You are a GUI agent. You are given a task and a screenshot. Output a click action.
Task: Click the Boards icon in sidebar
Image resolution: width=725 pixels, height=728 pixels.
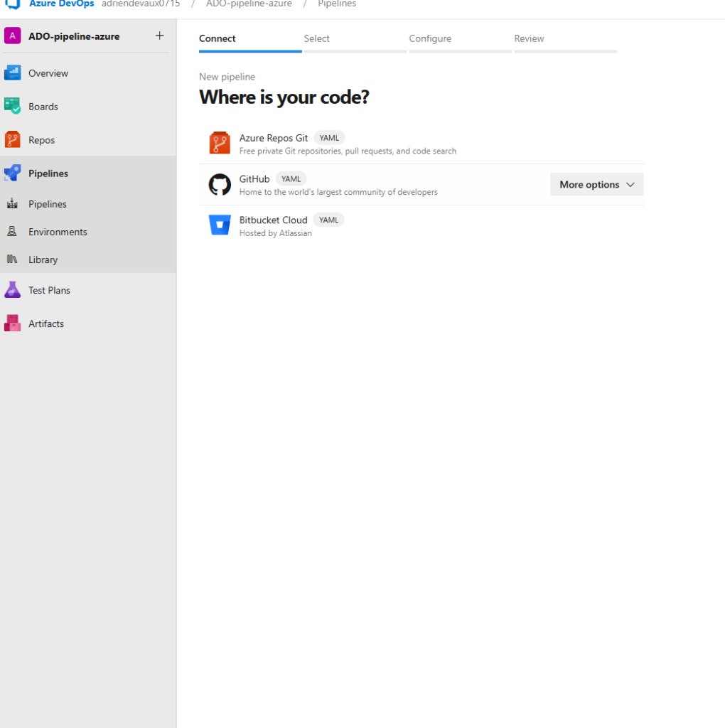point(12,107)
